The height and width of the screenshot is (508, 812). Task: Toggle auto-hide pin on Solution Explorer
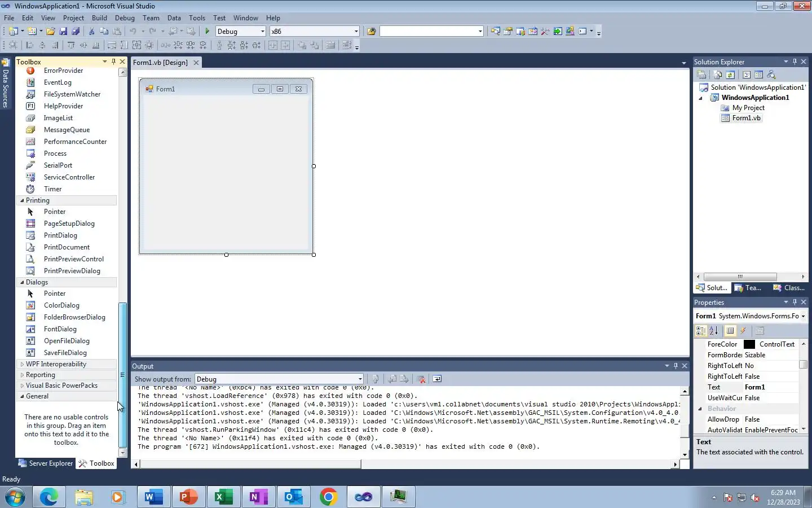pos(795,62)
